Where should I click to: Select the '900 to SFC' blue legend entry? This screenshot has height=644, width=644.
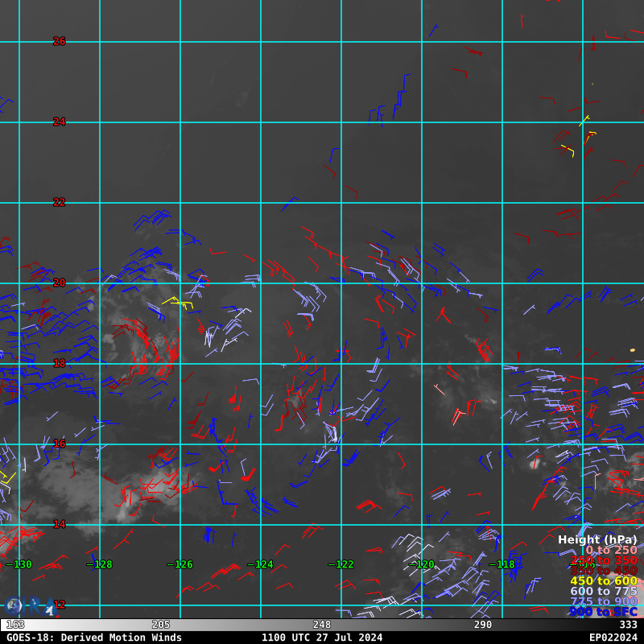603,612
